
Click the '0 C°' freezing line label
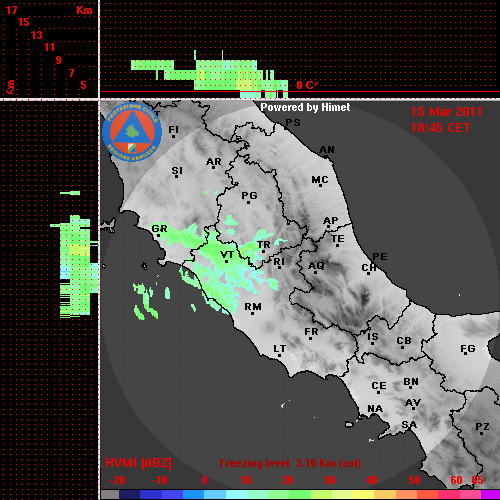point(307,85)
